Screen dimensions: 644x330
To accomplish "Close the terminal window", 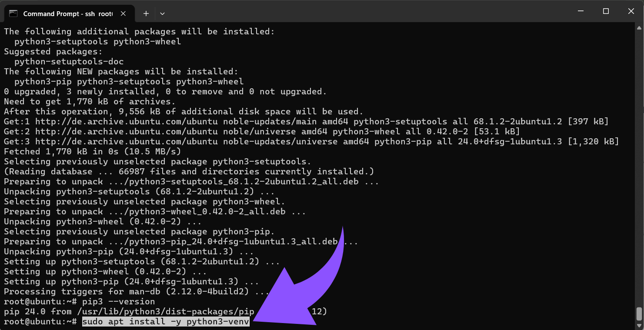I will [631, 11].
